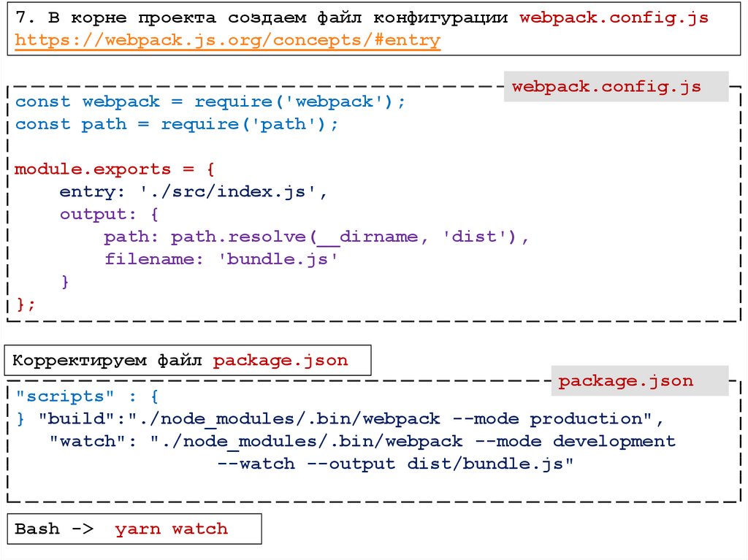The image size is (748, 560).
Task: Click the closing }; of module.exports
Action: pyautogui.click(x=25, y=304)
